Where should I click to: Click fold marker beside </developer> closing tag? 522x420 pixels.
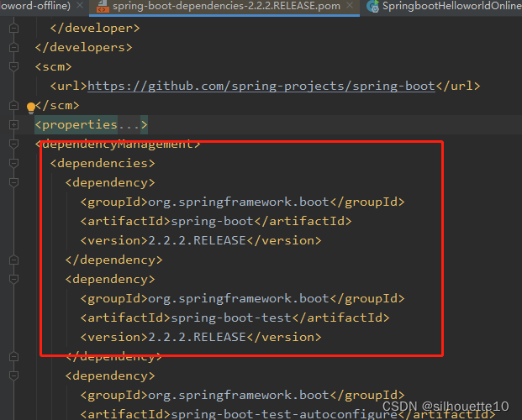coord(13,29)
